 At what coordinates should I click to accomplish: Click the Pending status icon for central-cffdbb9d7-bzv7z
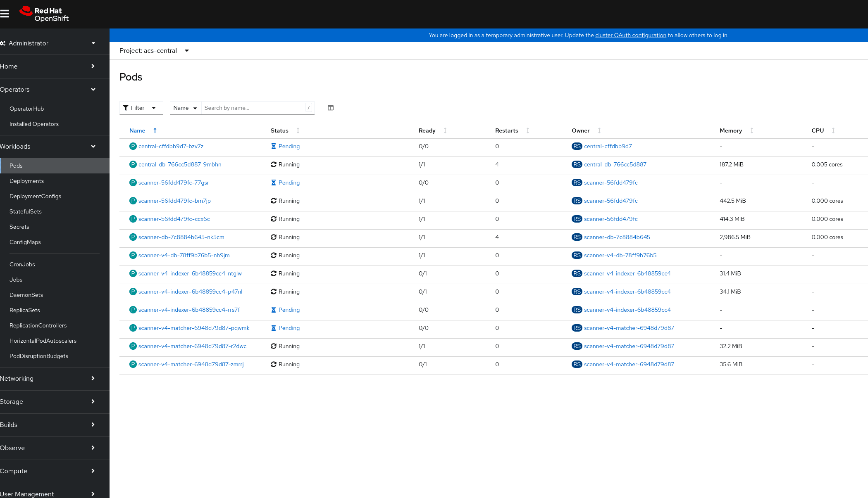[273, 146]
